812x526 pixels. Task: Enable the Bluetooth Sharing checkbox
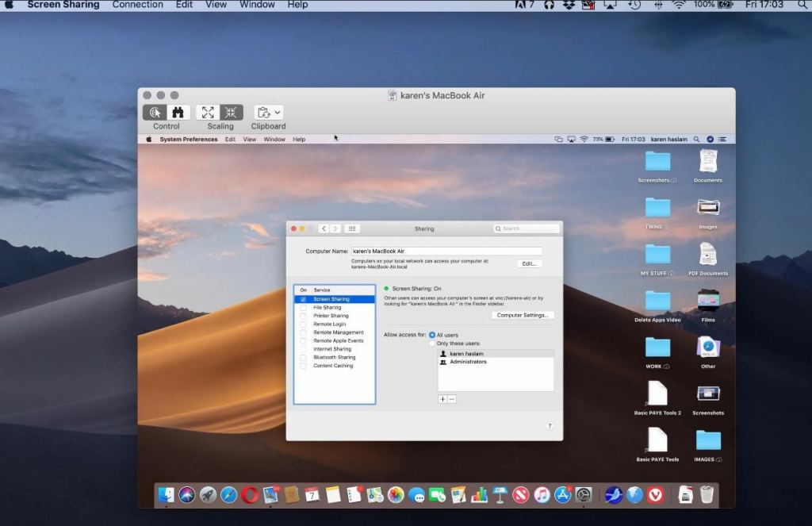[x=304, y=358]
